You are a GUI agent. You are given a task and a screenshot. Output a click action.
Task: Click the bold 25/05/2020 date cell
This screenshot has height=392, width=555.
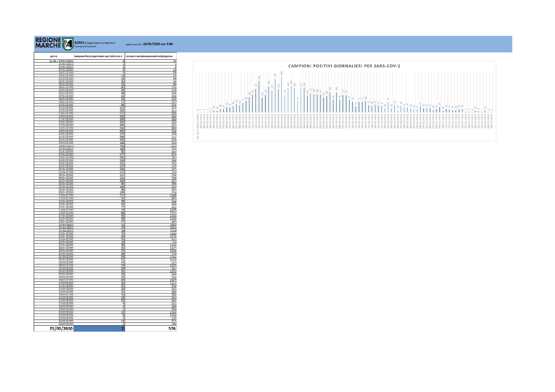pos(61,329)
